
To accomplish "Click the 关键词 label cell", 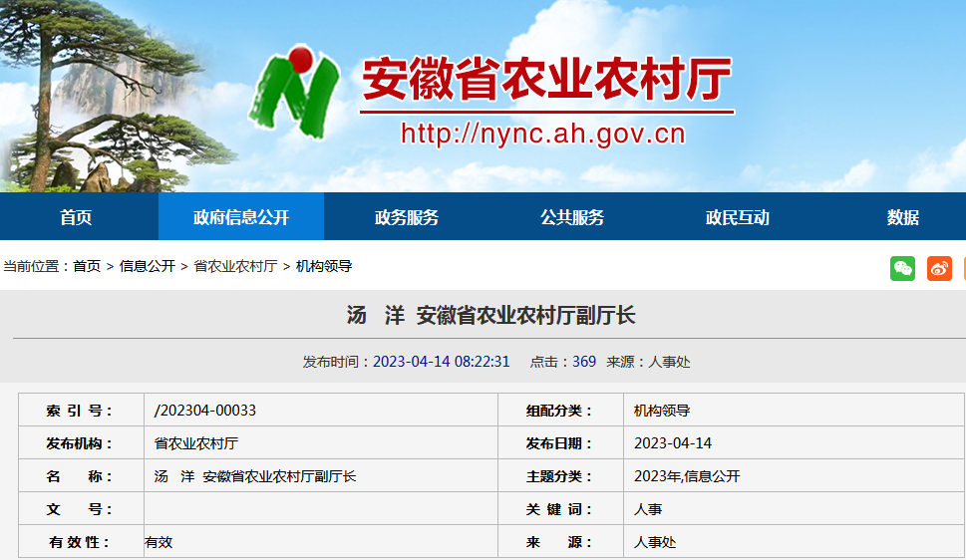I will coord(560,509).
